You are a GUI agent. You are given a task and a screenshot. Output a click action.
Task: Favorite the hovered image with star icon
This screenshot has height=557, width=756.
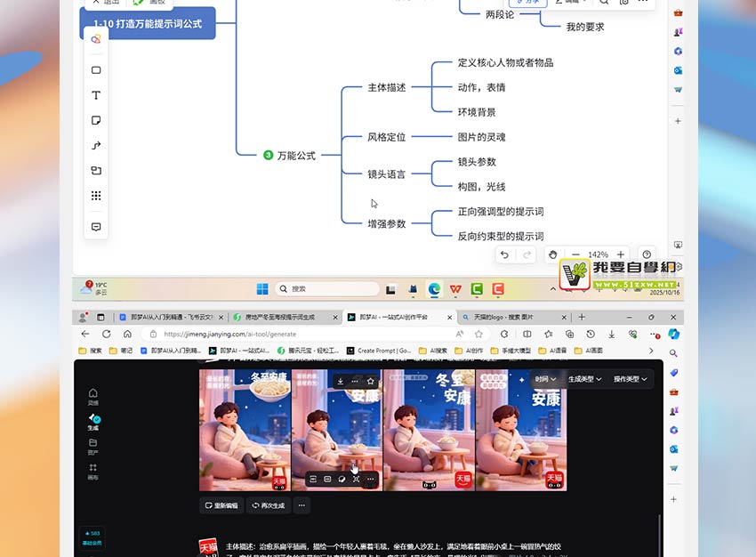pos(371,381)
